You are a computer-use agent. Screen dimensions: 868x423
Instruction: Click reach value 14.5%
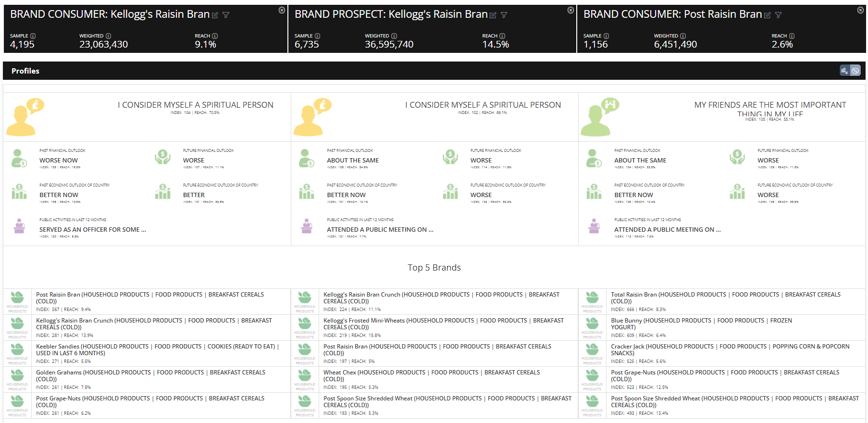click(x=496, y=45)
